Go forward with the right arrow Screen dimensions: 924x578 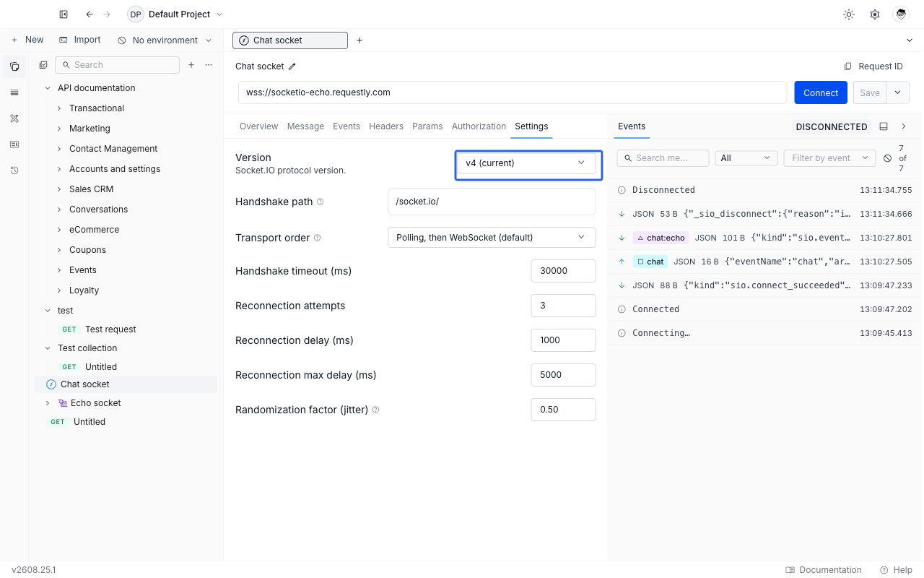[108, 14]
